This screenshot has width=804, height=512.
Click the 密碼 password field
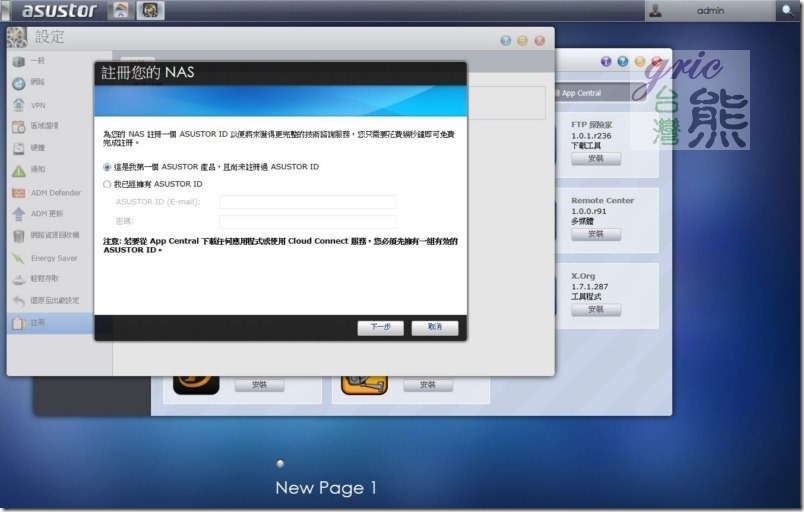pos(308,221)
